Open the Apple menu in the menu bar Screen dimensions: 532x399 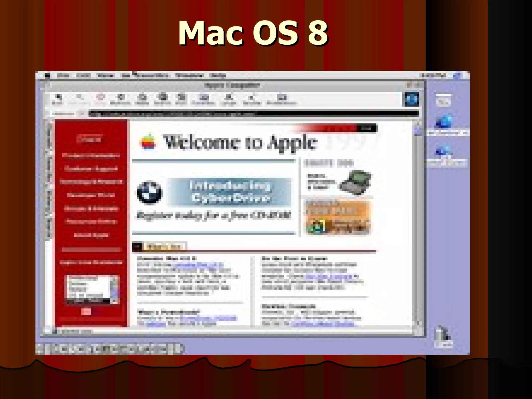point(47,76)
